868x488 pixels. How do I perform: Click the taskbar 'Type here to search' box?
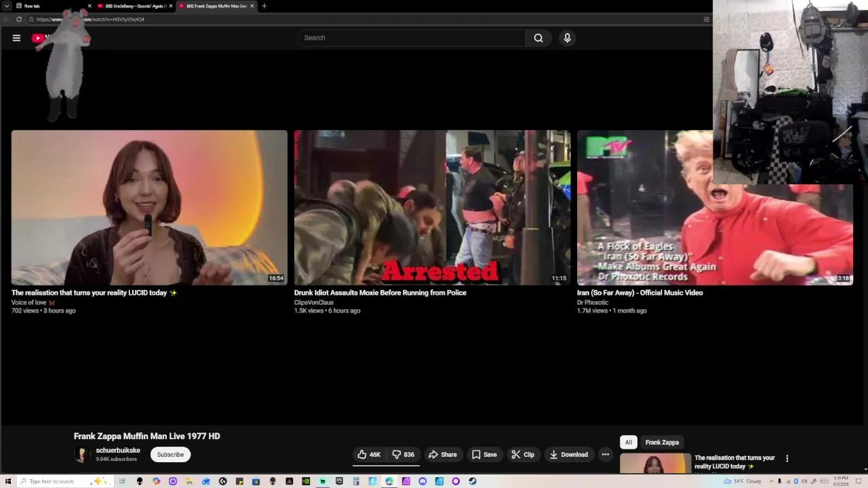coord(64,481)
